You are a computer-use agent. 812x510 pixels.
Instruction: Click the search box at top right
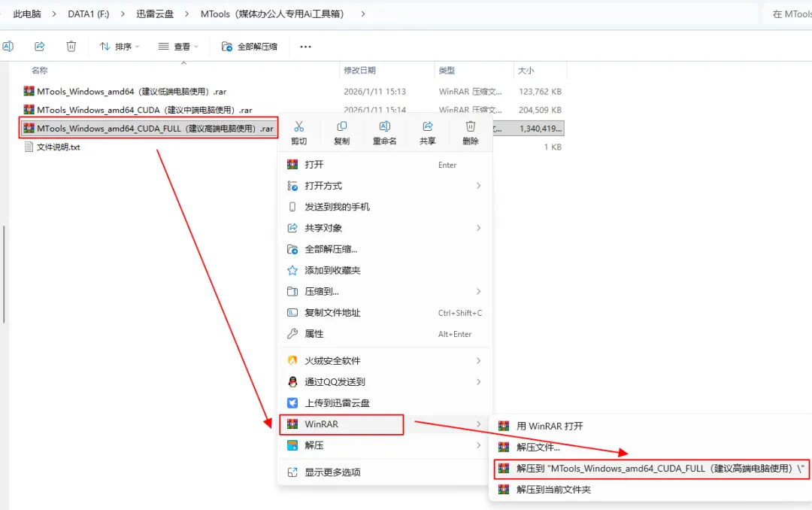pyautogui.click(x=788, y=14)
